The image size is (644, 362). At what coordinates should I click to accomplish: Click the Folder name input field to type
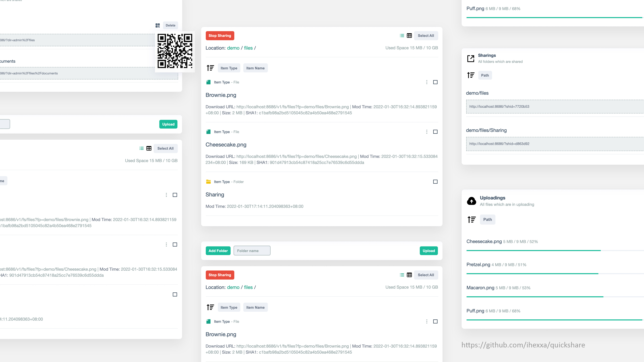252,251
